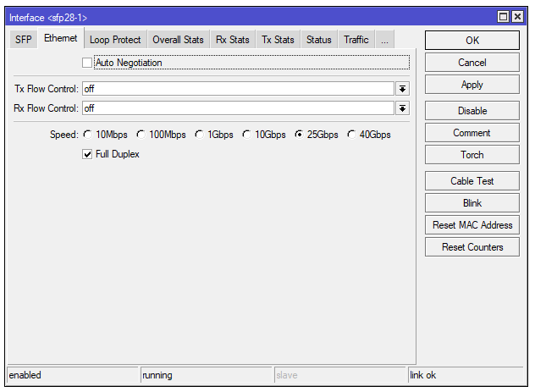The width and height of the screenshot is (535, 392).
Task: Select the 100Mbps speed radio button
Action: tap(141, 135)
